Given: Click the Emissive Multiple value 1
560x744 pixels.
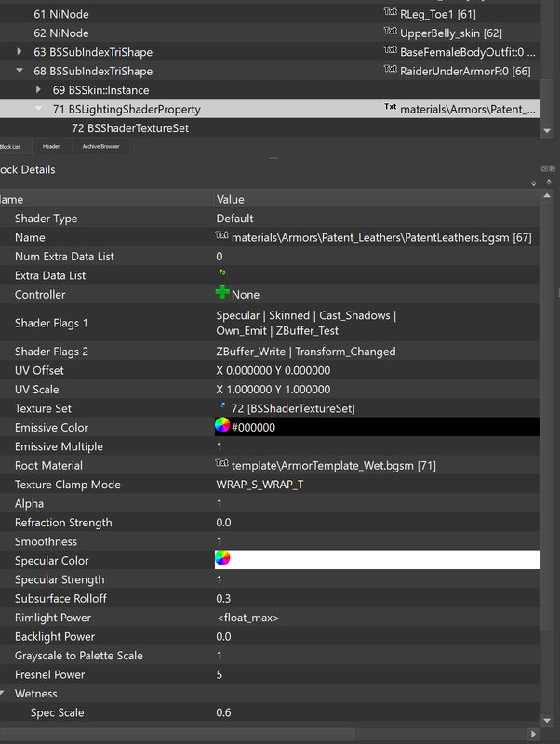Looking at the screenshot, I should pyautogui.click(x=220, y=446).
